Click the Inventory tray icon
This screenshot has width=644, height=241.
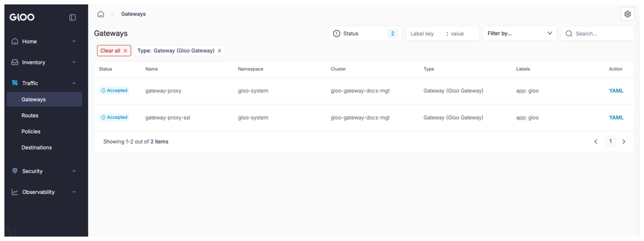click(15, 62)
